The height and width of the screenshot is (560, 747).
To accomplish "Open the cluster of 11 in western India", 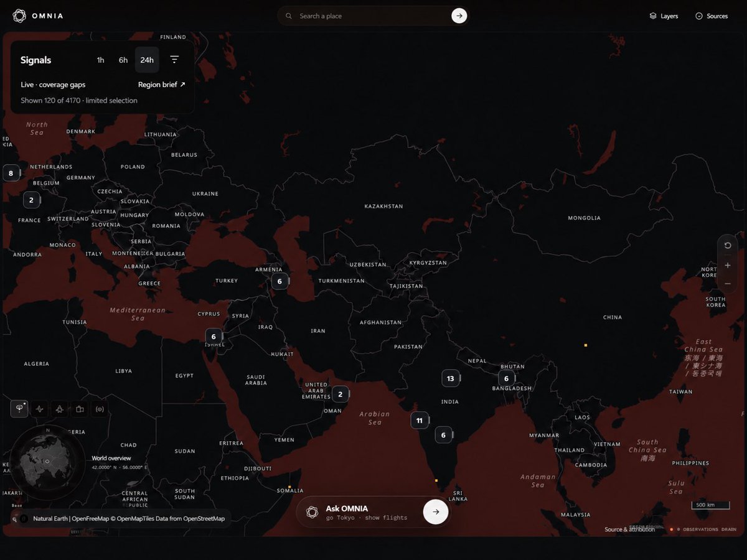I will pos(420,421).
